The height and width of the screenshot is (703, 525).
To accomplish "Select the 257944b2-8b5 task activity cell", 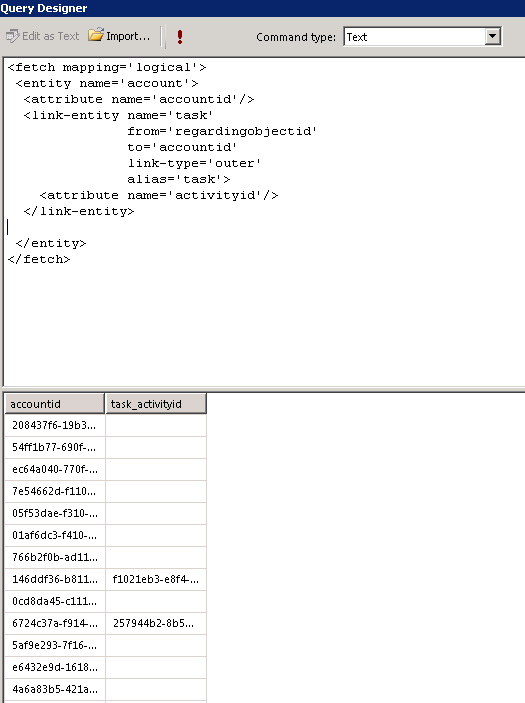I will (156, 623).
